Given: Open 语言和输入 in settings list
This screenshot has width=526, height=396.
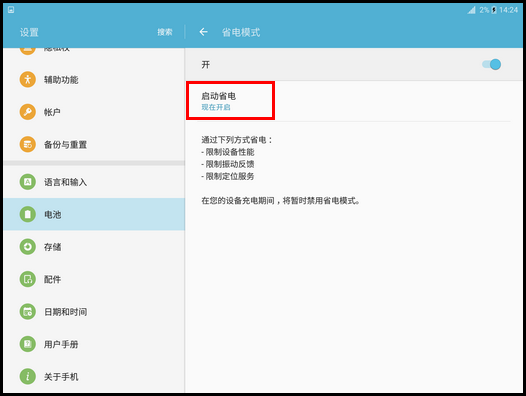Looking at the screenshot, I should (x=94, y=182).
